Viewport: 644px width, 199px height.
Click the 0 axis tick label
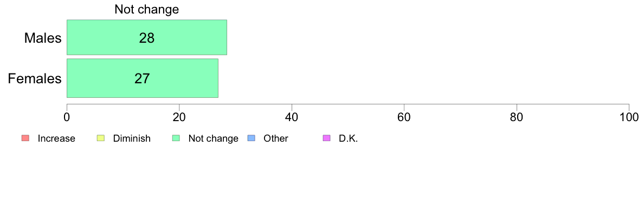(x=67, y=117)
